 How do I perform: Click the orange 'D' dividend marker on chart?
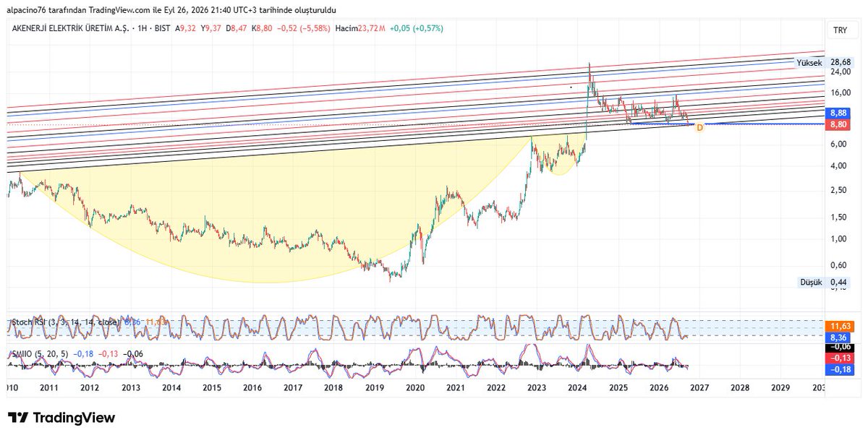[699, 127]
